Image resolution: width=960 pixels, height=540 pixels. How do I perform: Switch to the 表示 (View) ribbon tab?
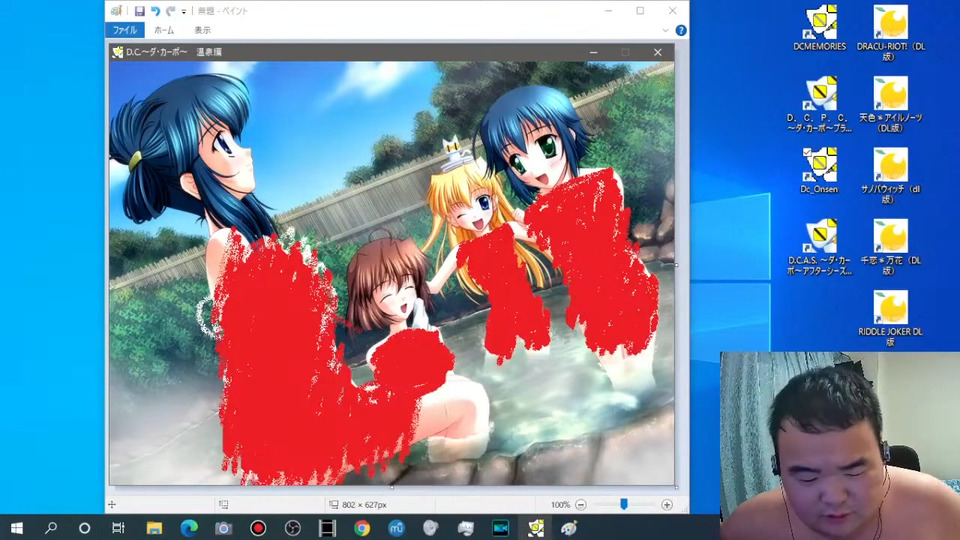click(x=202, y=30)
